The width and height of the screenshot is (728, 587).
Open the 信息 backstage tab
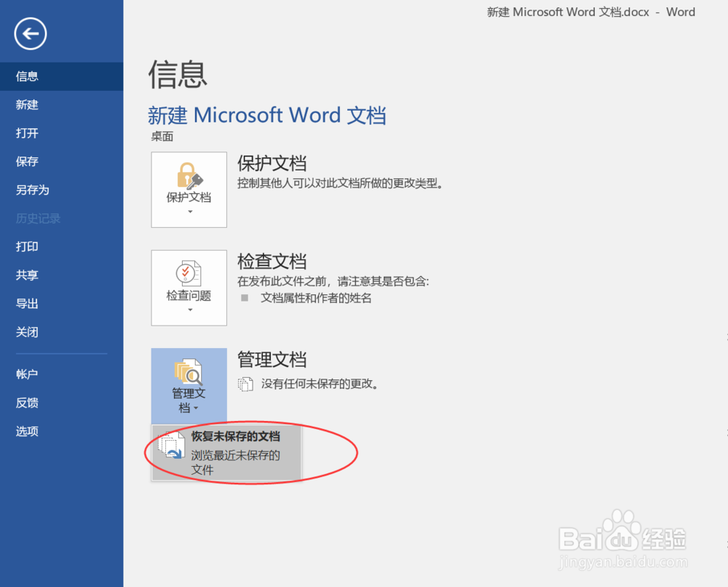[62, 76]
